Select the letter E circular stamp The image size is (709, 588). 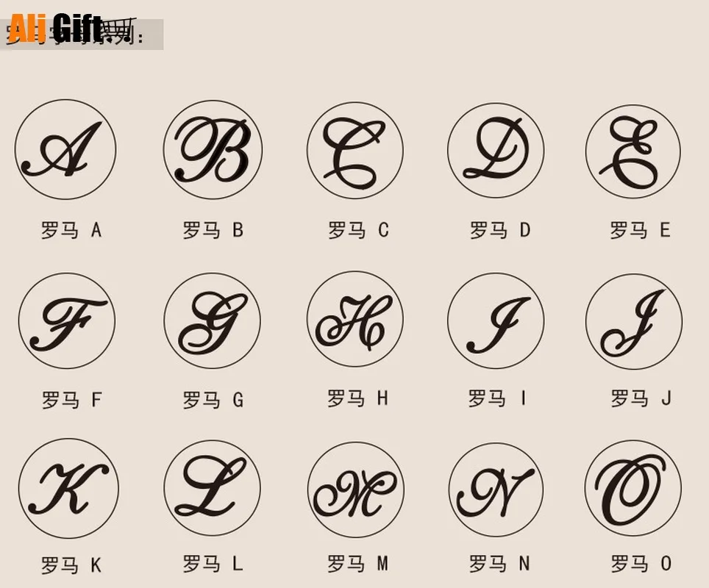(633, 151)
